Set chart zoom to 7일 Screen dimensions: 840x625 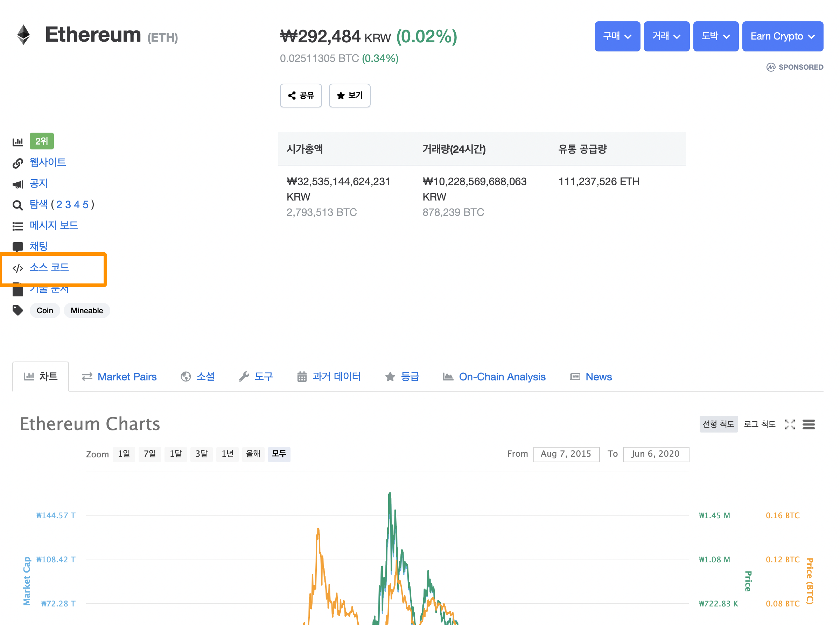(x=149, y=454)
